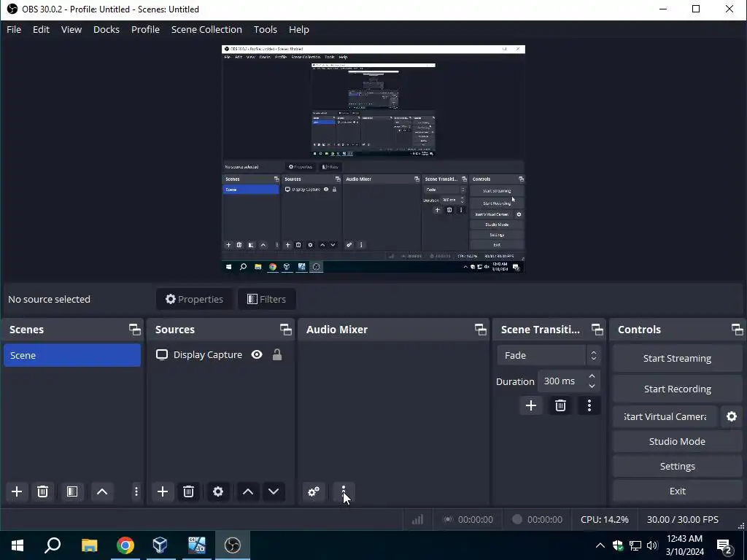Enable Studio Mode
Viewport: 747px width, 560px height.
[x=677, y=441]
